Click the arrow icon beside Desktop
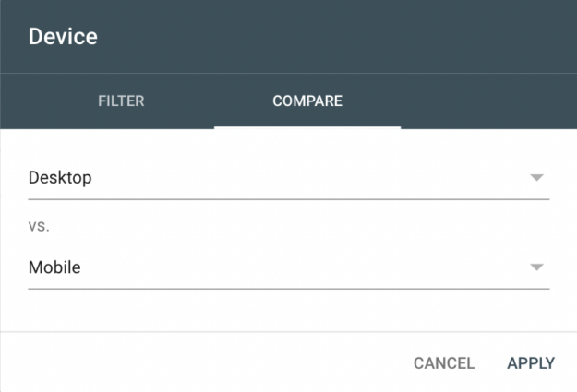The height and width of the screenshot is (392, 577). coord(536,178)
